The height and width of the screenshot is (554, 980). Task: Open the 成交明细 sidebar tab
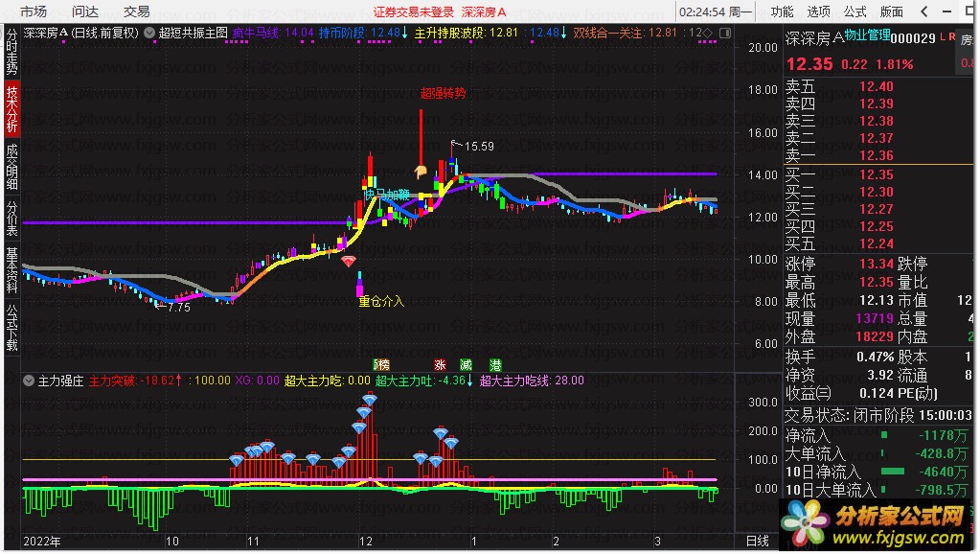tap(11, 167)
